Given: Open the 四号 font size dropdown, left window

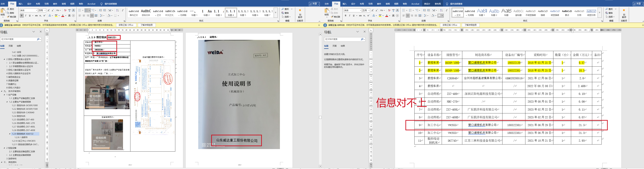Looking at the screenshot, I should tap(45, 10).
